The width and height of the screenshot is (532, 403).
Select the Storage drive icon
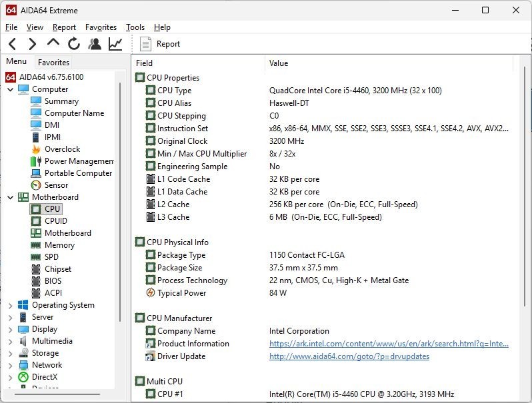tap(23, 353)
